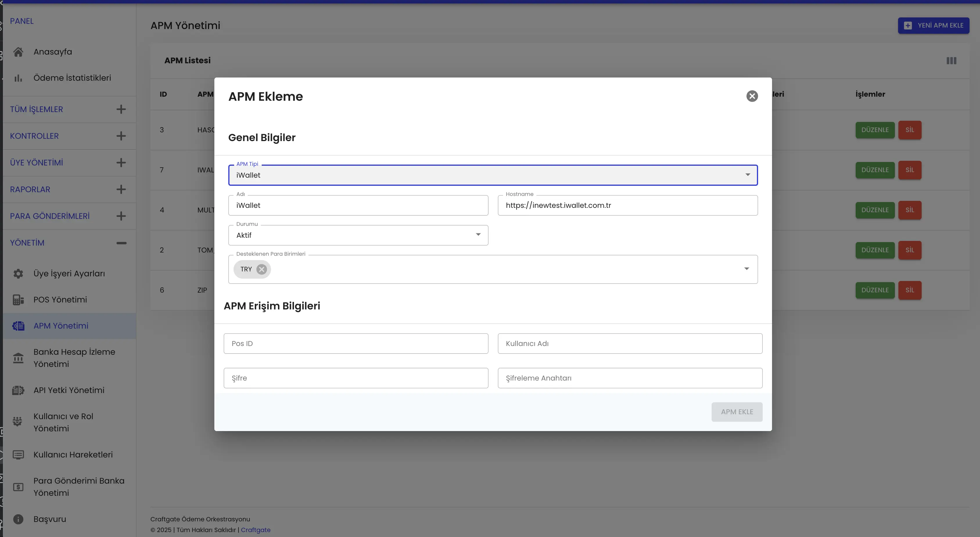Click the Kullanıcı Hareketleri icon

click(19, 455)
